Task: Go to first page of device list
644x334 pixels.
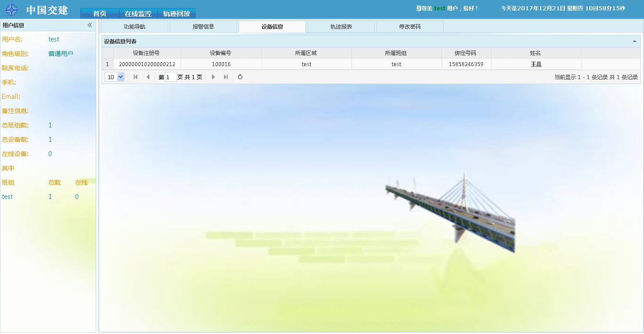Action: tap(136, 77)
